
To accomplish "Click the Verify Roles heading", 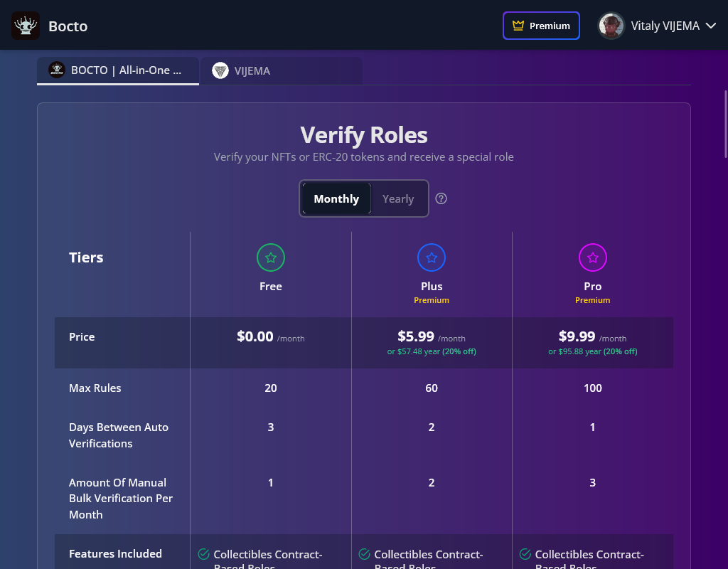I will point(363,135).
